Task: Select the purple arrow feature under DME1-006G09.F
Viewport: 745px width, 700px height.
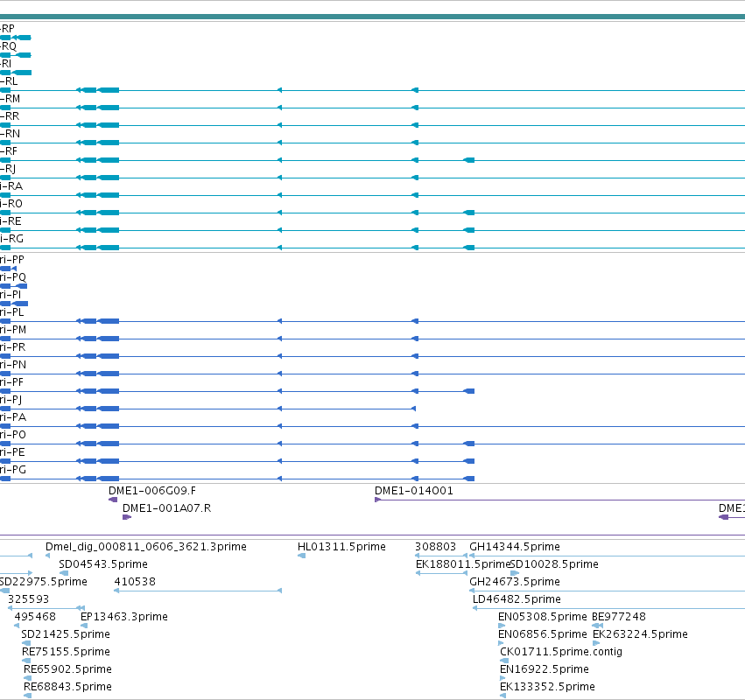Action: coord(113,500)
